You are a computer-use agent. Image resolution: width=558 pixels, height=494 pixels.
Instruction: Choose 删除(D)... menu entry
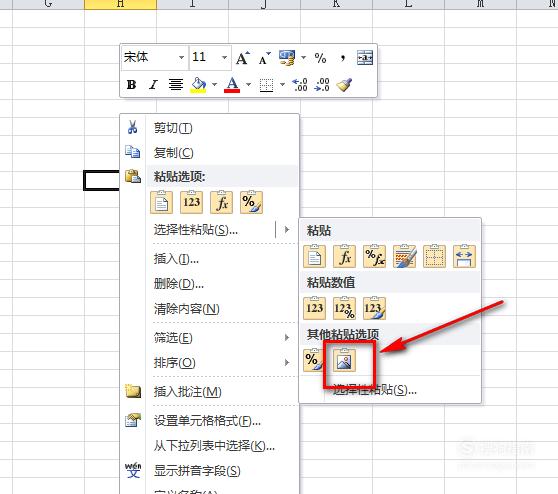pos(209,284)
